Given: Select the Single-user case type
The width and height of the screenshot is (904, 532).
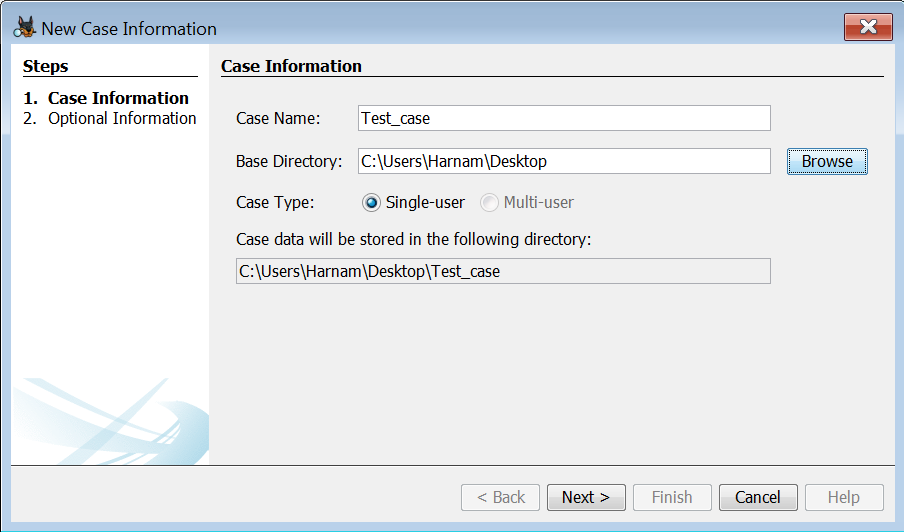Looking at the screenshot, I should 413,202.
